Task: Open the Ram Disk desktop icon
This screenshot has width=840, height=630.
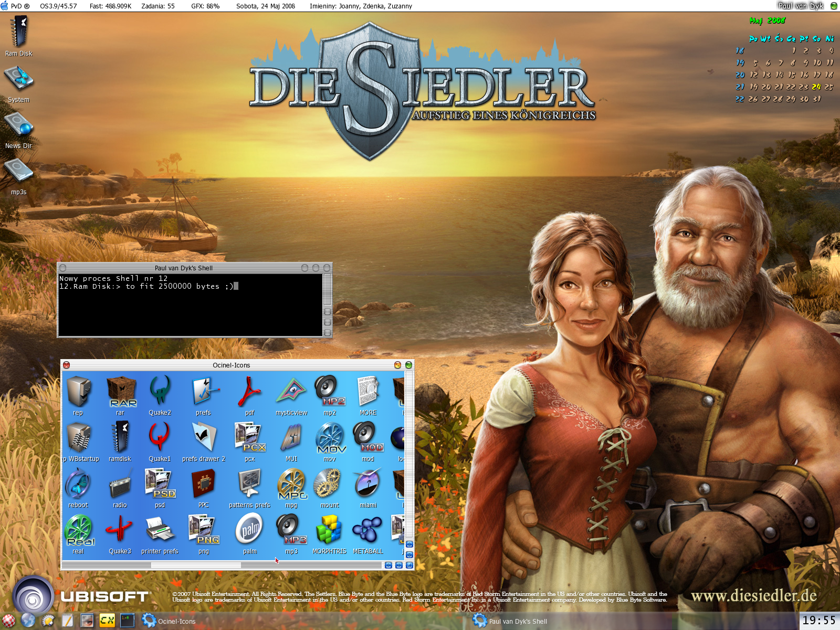Action: [19, 36]
